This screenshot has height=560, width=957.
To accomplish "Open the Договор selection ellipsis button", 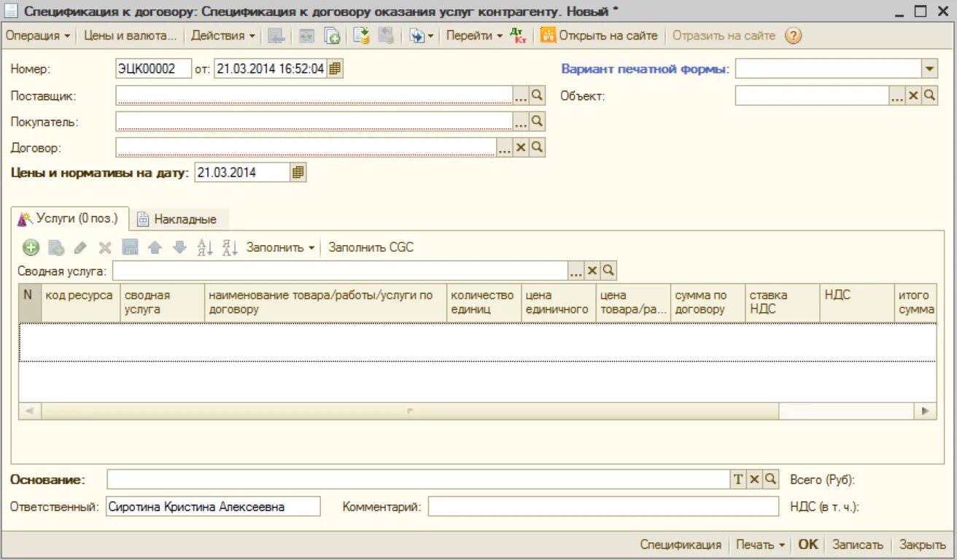I will coord(505,147).
